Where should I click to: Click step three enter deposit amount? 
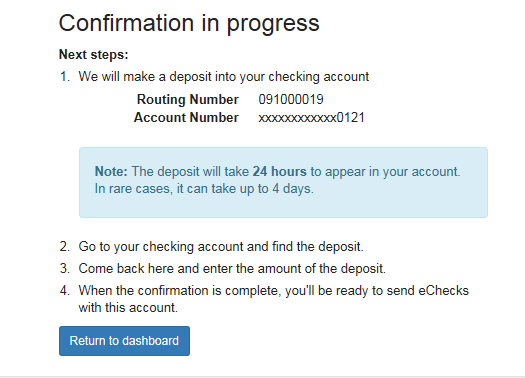point(232,269)
